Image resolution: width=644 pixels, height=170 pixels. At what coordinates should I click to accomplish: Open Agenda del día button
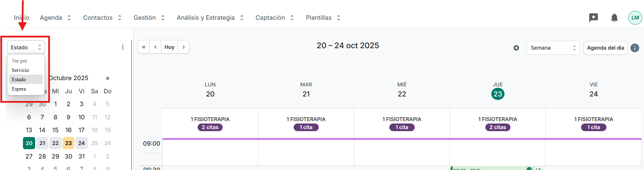[x=605, y=48]
